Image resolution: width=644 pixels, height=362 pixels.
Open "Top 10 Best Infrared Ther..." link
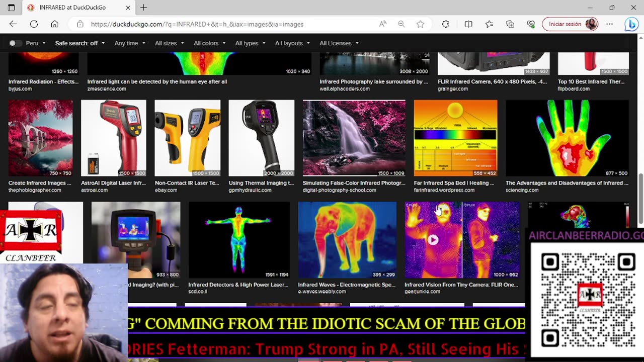click(591, 81)
